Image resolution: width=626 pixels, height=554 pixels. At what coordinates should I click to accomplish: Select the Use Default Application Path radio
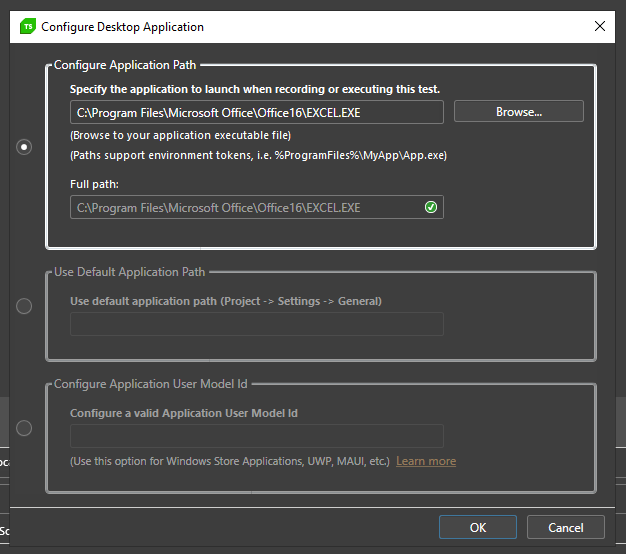[25, 306]
